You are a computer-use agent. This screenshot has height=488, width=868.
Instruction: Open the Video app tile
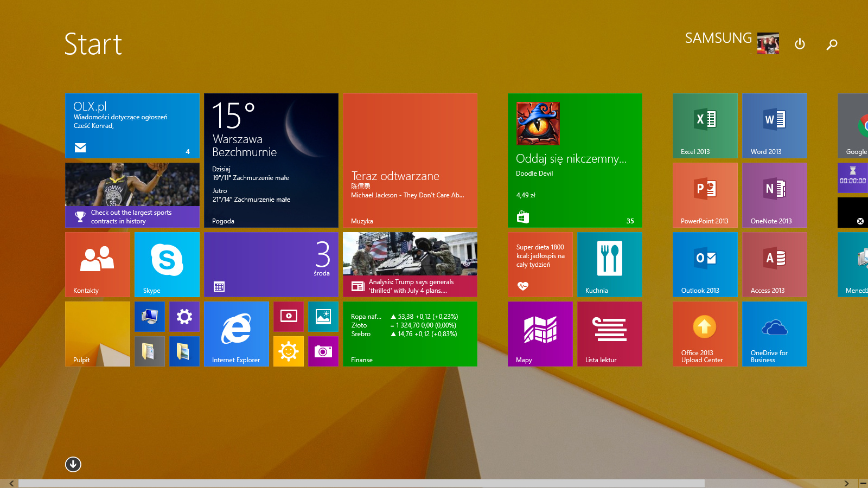(x=289, y=317)
